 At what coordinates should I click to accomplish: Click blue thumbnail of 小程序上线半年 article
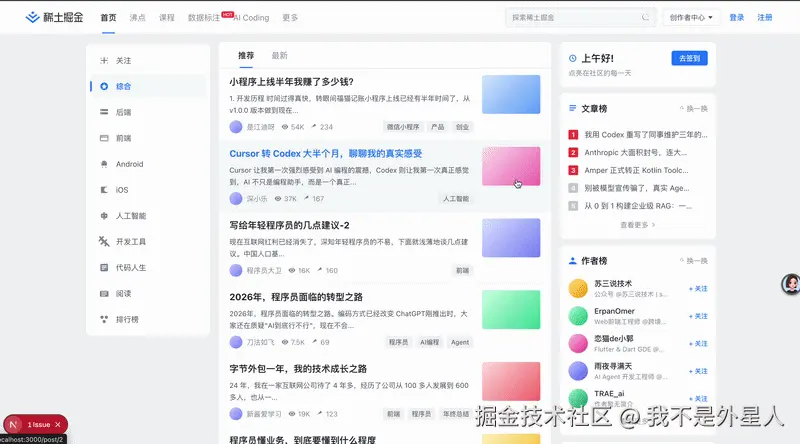point(511,94)
